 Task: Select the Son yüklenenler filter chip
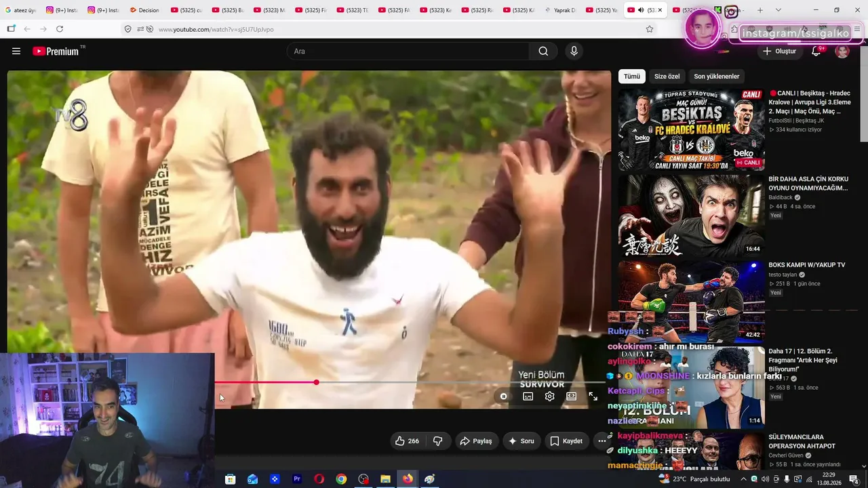pyautogui.click(x=716, y=77)
